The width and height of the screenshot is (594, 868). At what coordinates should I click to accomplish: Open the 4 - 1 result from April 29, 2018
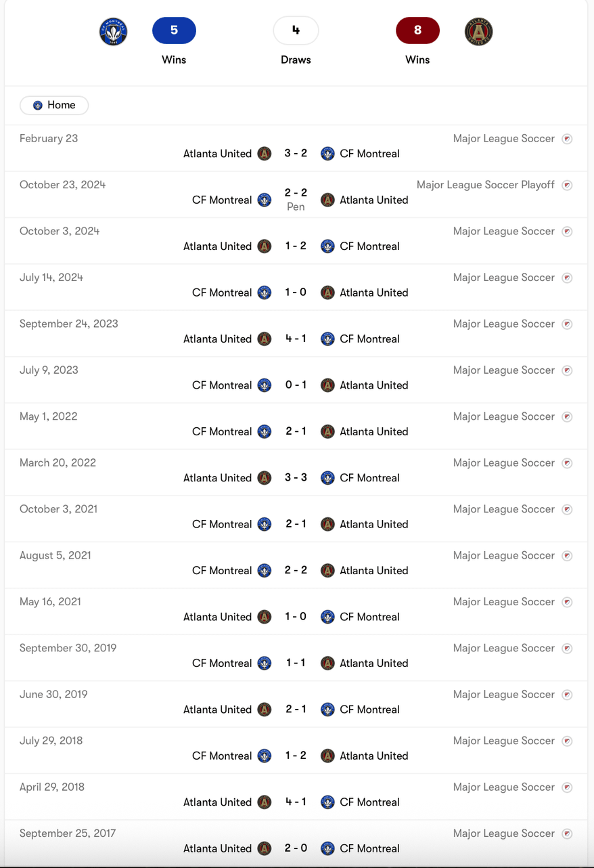[296, 802]
